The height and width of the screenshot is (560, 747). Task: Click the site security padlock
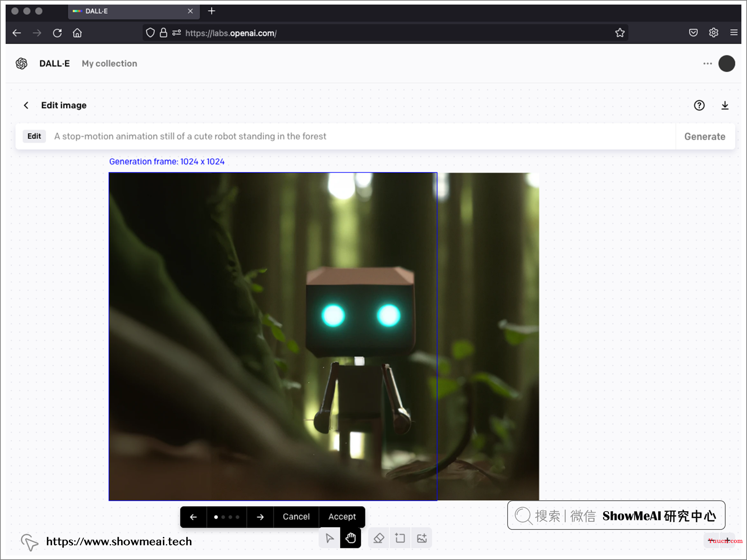point(163,33)
